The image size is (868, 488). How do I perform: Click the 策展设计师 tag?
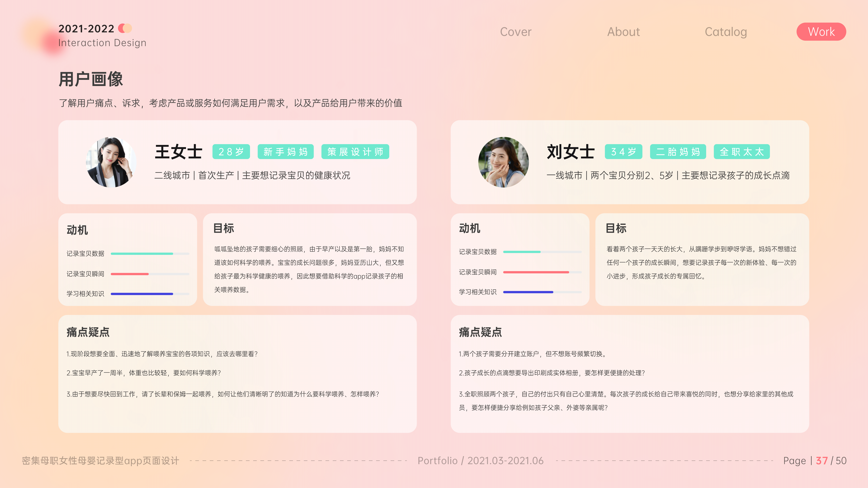pos(355,152)
